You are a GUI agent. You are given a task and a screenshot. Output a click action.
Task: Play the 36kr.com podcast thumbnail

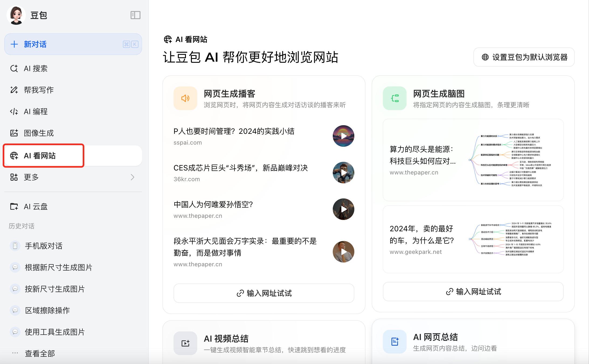pyautogui.click(x=344, y=173)
